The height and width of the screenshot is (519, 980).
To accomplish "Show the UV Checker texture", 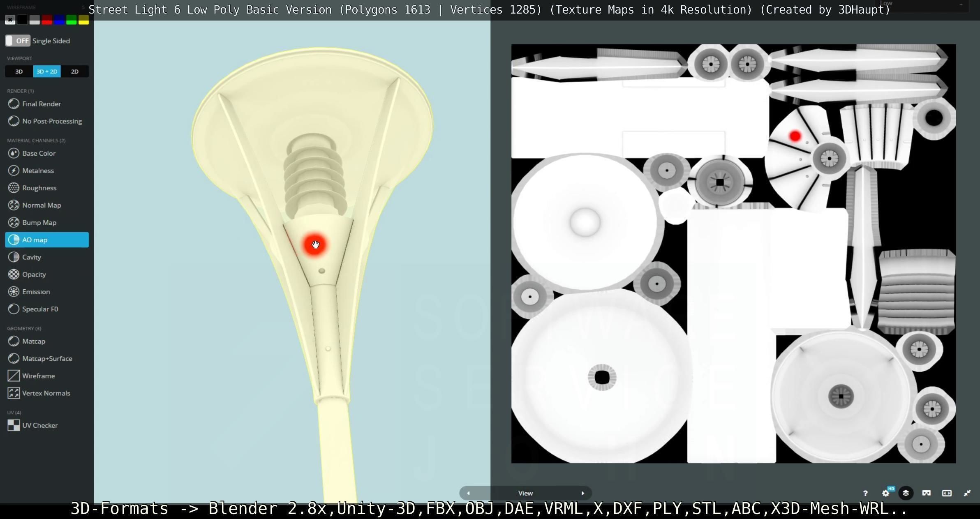I will [x=39, y=425].
